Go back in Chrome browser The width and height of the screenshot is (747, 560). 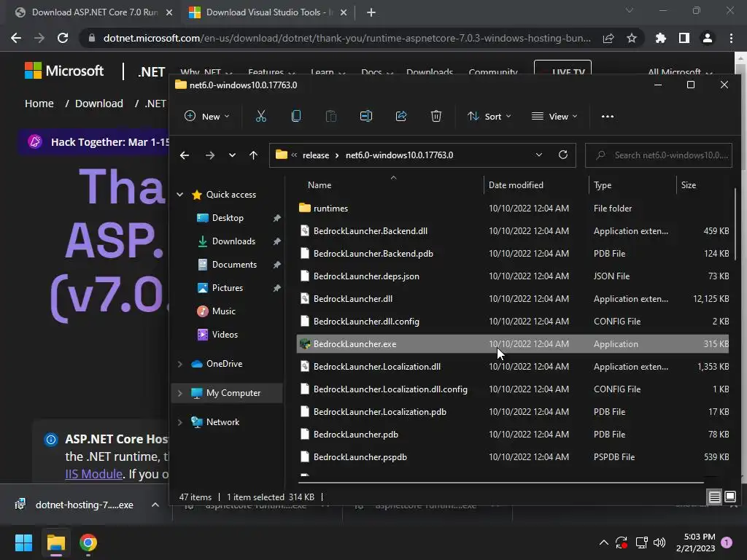16,38
